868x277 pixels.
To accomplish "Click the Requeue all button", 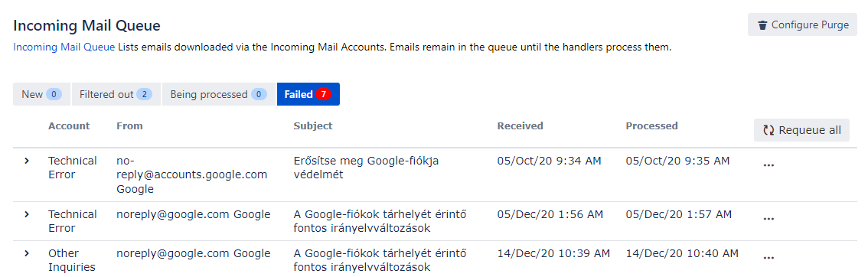I will [x=801, y=131].
